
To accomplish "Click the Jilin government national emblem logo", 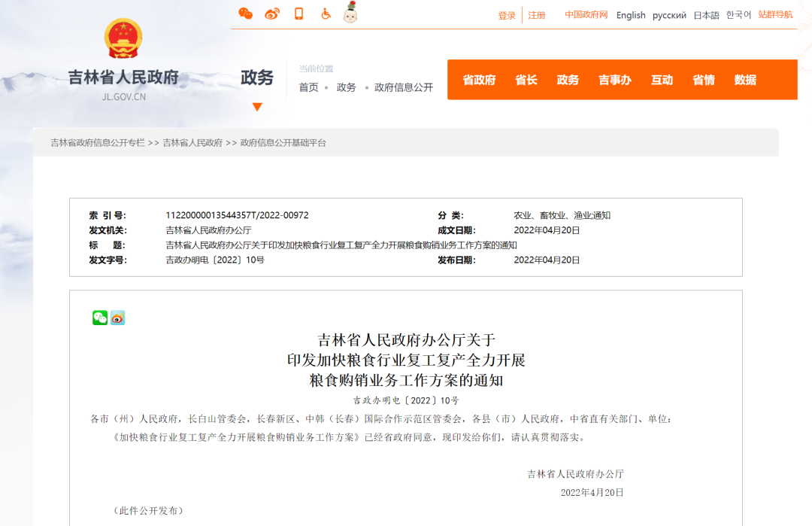I will tap(123, 39).
